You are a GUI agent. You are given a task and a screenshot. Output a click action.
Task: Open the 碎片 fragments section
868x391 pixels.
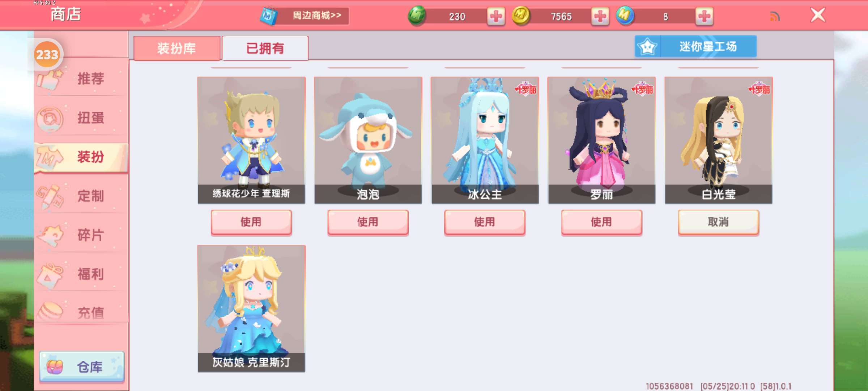coord(81,235)
